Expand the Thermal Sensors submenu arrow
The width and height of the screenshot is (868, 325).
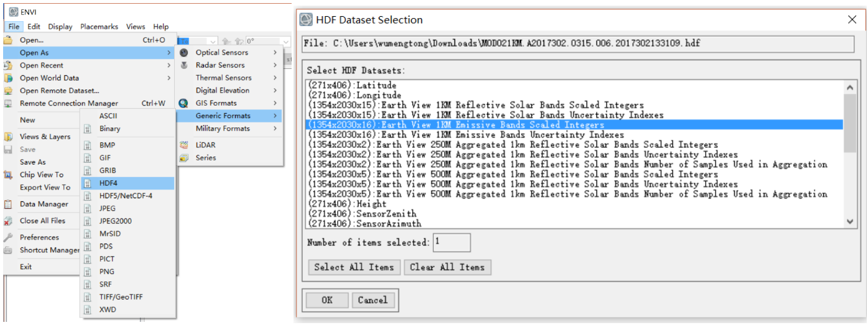click(x=275, y=78)
